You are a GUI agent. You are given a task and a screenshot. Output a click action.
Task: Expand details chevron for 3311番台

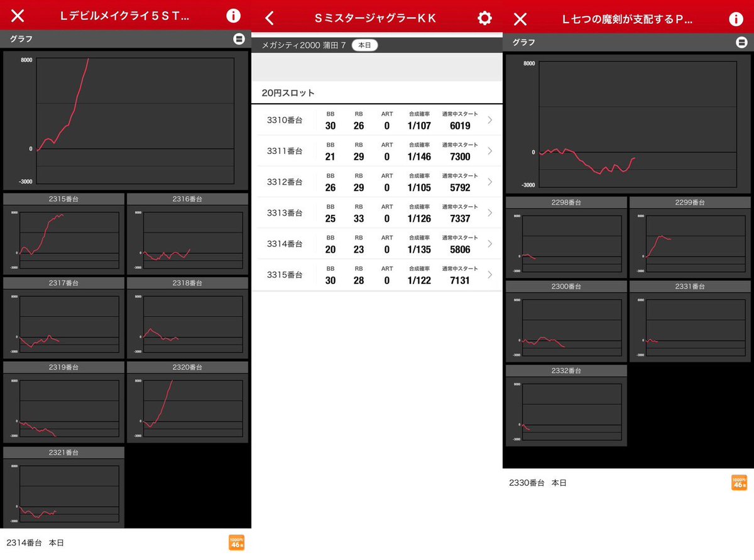tap(490, 151)
